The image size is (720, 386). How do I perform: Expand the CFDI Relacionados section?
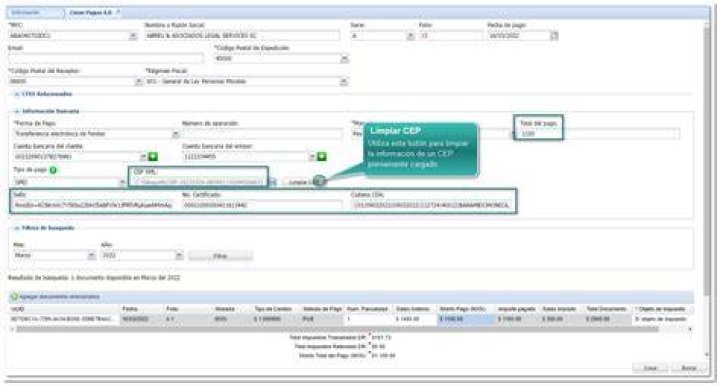[17, 94]
